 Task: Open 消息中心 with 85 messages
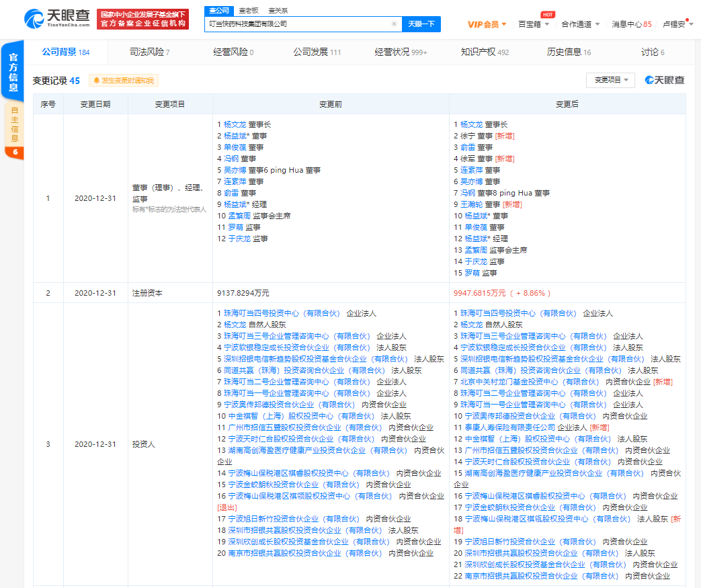pyautogui.click(x=631, y=25)
